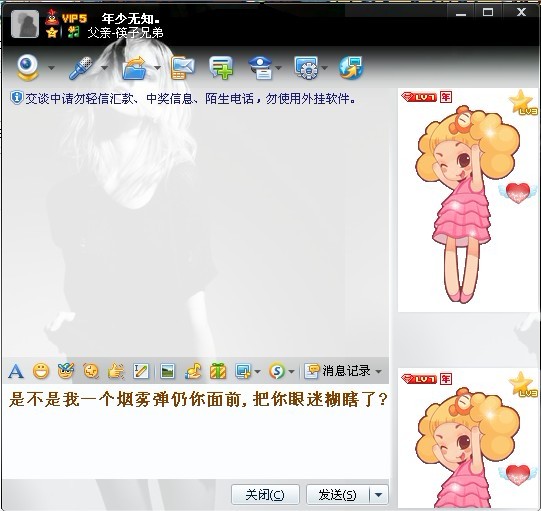
Task: Open remote assistance gear monitor icon
Action: (306, 68)
